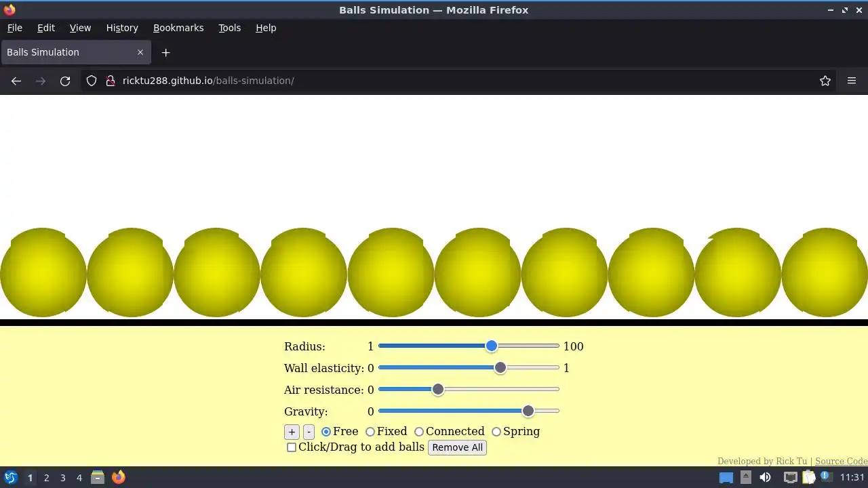The image size is (868, 488).
Task: Click the leftmost yellow ball
Action: click(43, 272)
